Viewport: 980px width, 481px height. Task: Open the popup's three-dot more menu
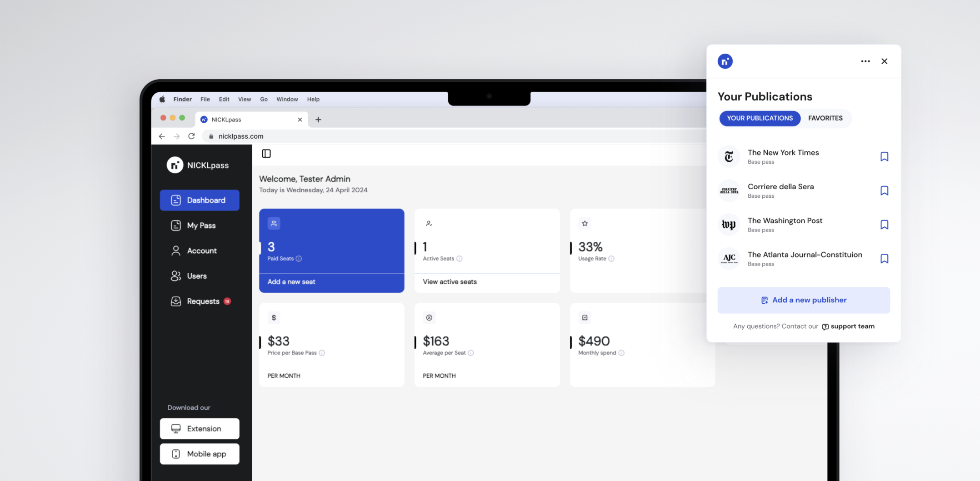click(x=865, y=61)
